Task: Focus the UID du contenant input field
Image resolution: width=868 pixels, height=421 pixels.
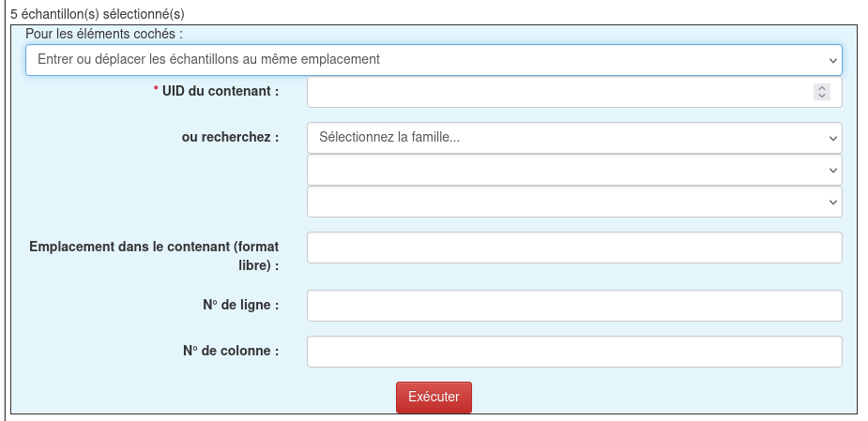Action: point(558,92)
